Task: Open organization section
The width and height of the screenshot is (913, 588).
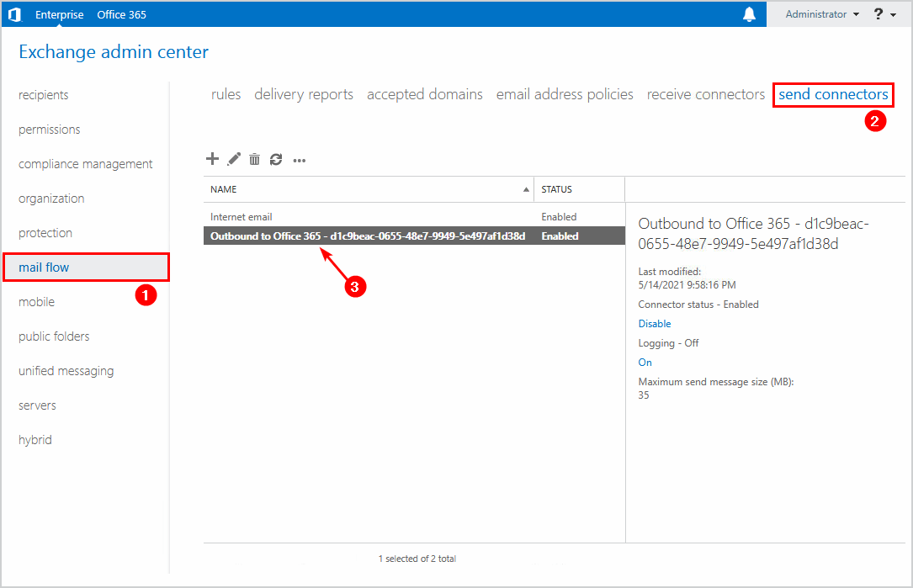Action: [x=51, y=199]
